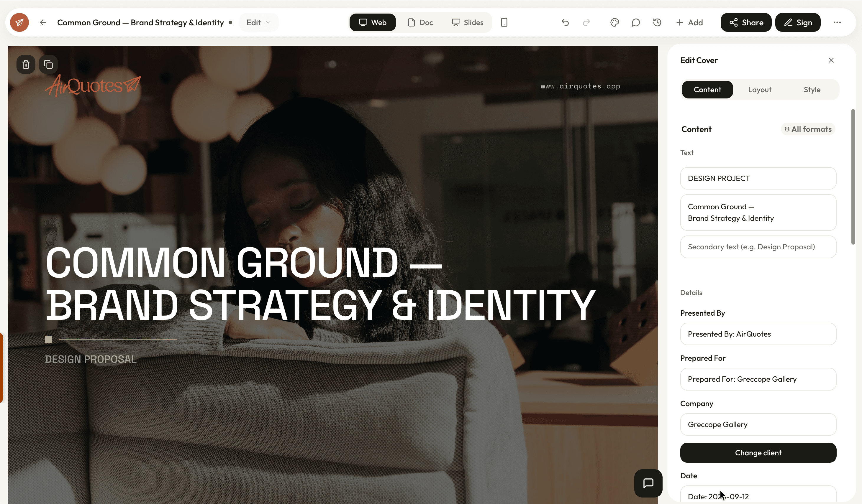This screenshot has width=862, height=504.
Task: Click the AirQuotes paper plane home icon
Action: pos(19,23)
